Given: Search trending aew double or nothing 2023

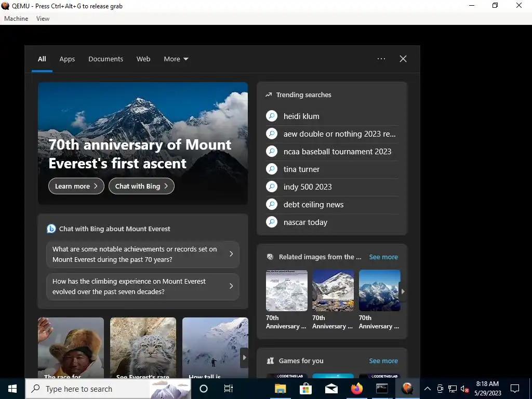Looking at the screenshot, I should pos(332,134).
